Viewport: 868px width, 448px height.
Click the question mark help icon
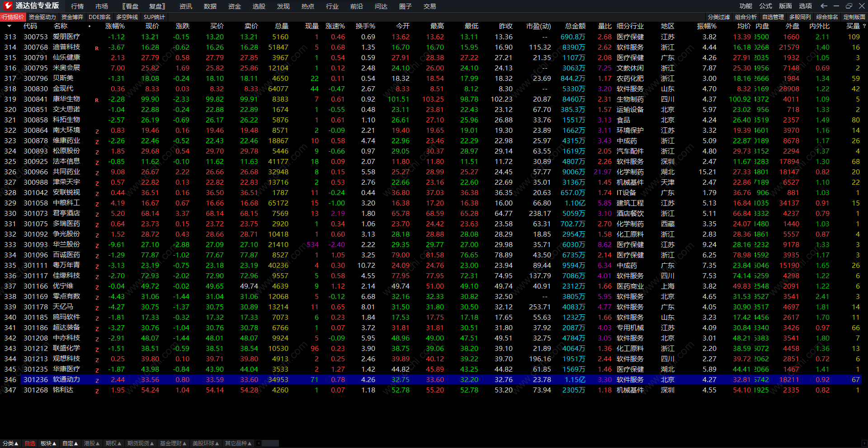point(864,26)
